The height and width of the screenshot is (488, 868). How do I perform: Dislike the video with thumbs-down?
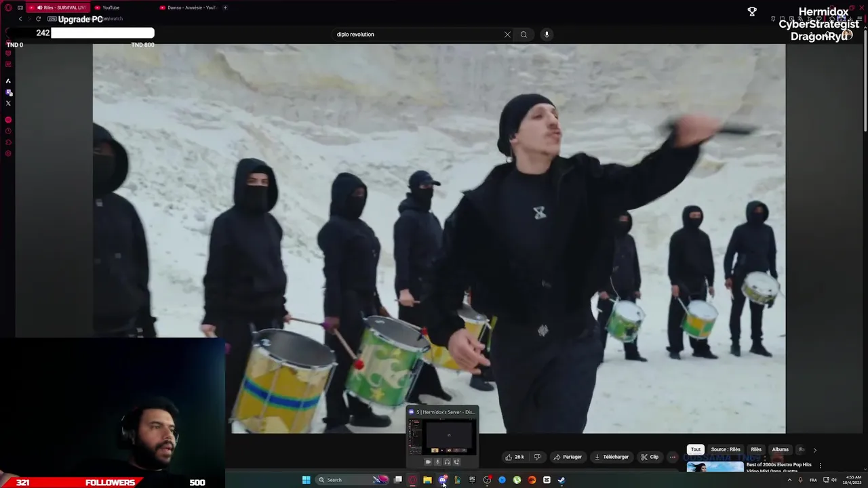pos(537,457)
